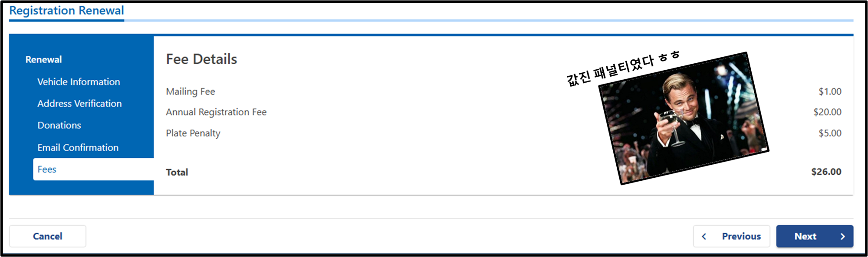Go to Address Verification step
This screenshot has height=257, width=868.
pyautogui.click(x=79, y=103)
